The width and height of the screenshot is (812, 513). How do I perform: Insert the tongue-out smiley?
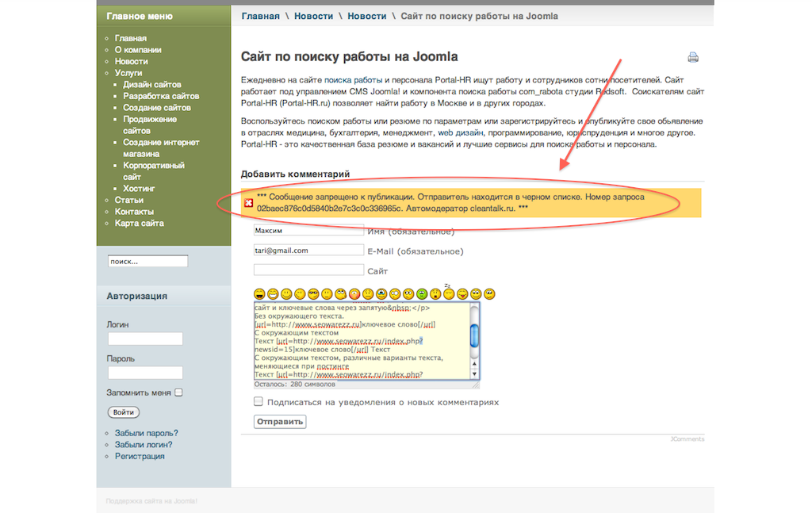click(x=462, y=294)
